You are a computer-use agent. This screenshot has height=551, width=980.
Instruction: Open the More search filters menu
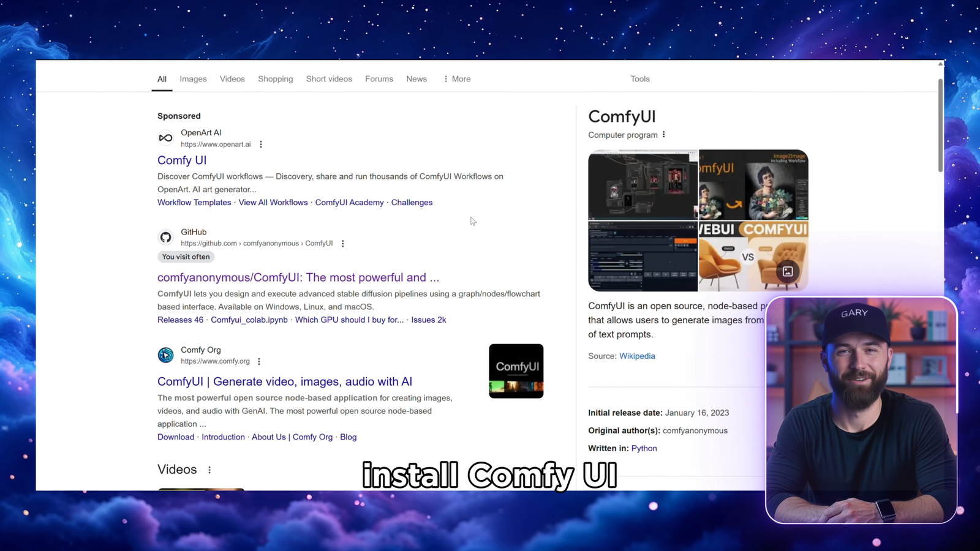point(457,79)
